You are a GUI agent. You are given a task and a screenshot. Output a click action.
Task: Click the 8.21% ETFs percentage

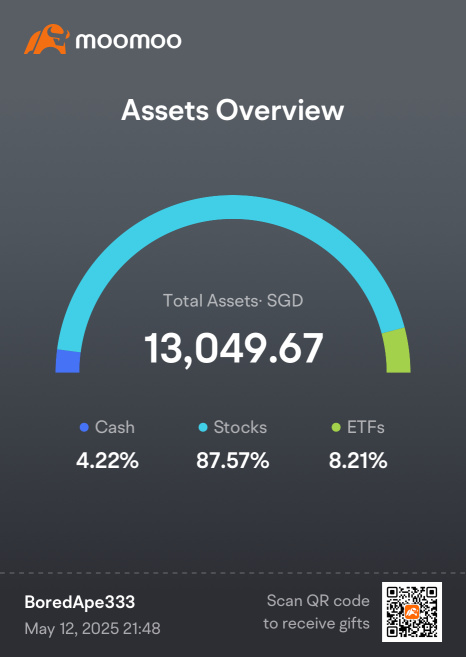click(x=358, y=461)
